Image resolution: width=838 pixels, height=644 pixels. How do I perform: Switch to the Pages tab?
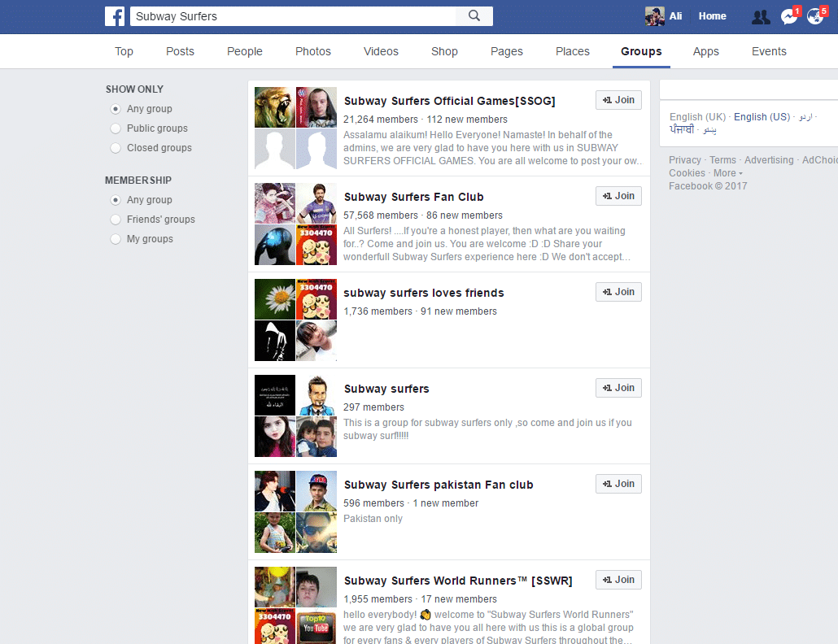(507, 51)
